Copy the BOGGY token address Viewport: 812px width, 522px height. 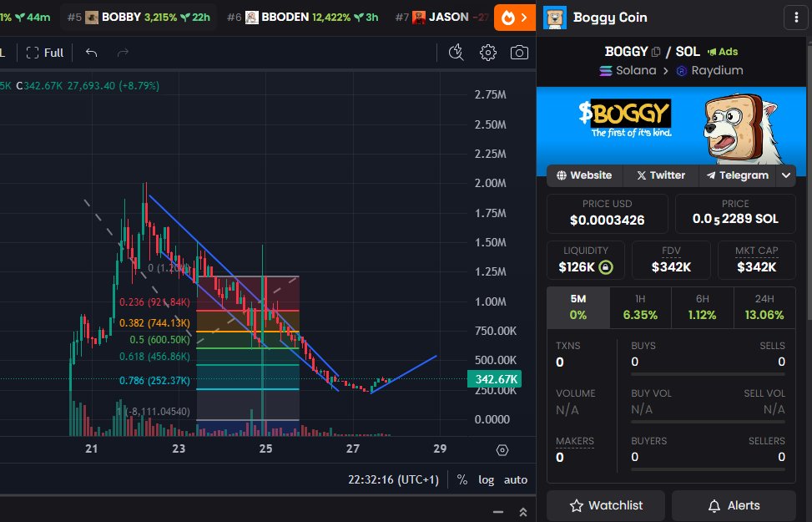[656, 52]
